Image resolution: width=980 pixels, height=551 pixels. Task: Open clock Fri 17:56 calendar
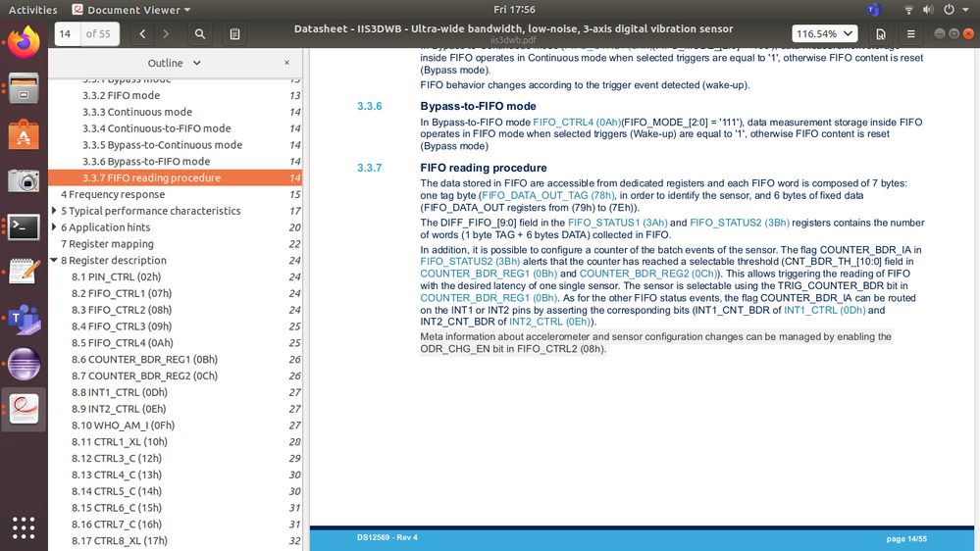[514, 10]
